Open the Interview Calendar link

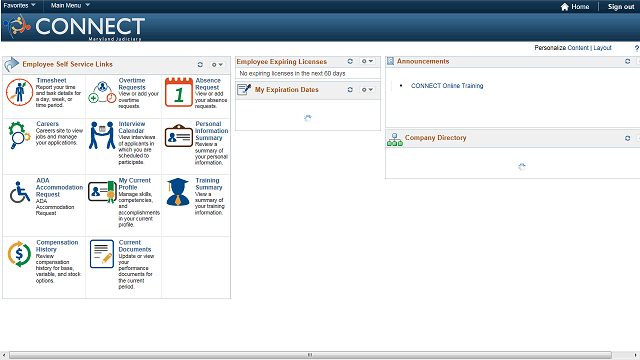point(131,127)
